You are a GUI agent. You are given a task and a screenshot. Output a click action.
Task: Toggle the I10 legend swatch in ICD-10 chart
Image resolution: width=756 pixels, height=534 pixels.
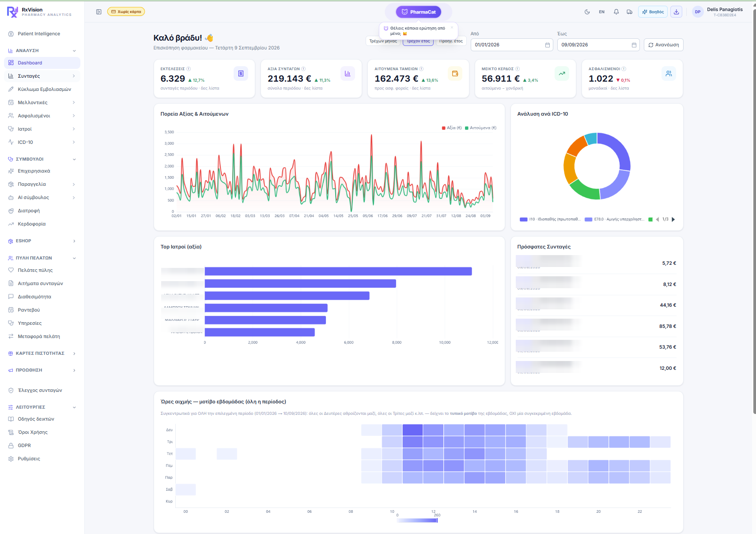pos(524,219)
